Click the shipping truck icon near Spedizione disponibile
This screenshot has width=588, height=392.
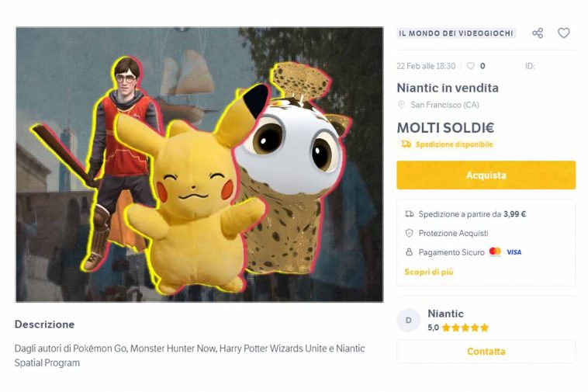coord(406,144)
